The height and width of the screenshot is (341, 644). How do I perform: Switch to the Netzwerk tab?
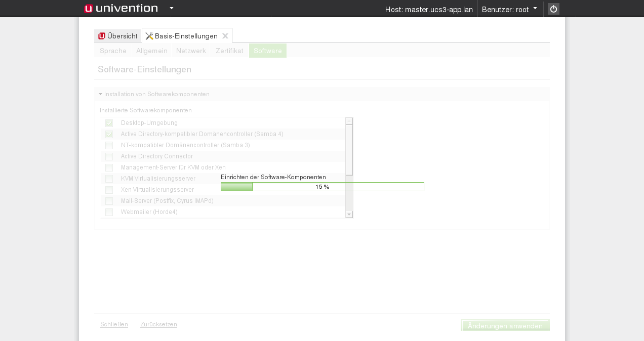[x=191, y=51]
